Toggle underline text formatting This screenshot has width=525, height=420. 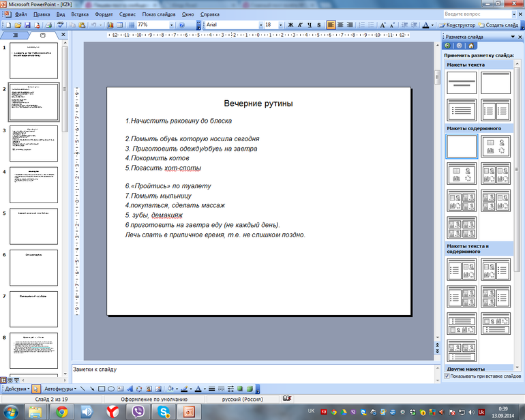tap(308, 25)
